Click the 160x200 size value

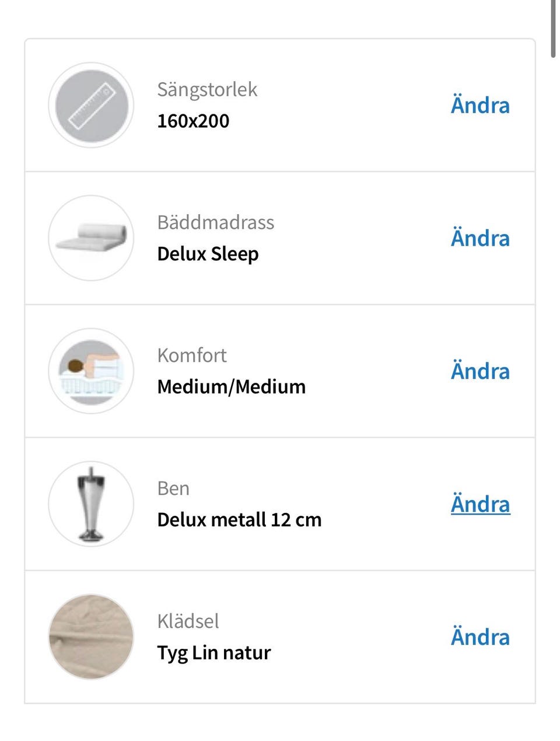point(193,121)
